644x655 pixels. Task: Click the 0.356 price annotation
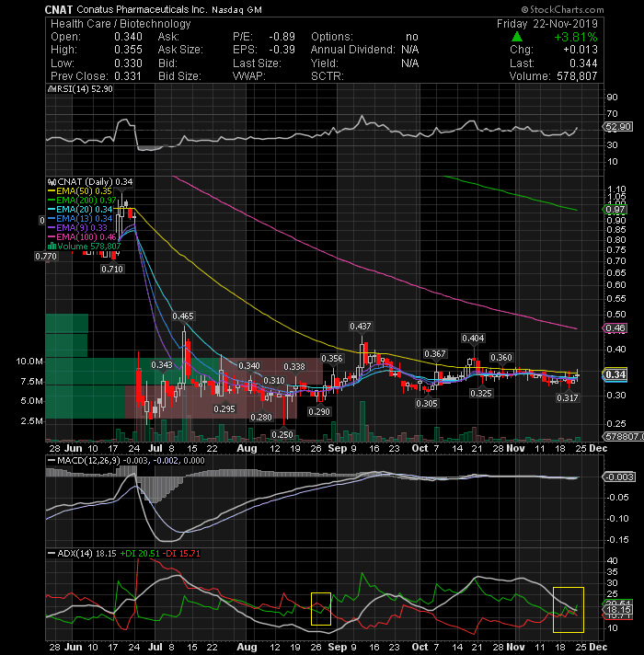(x=331, y=359)
